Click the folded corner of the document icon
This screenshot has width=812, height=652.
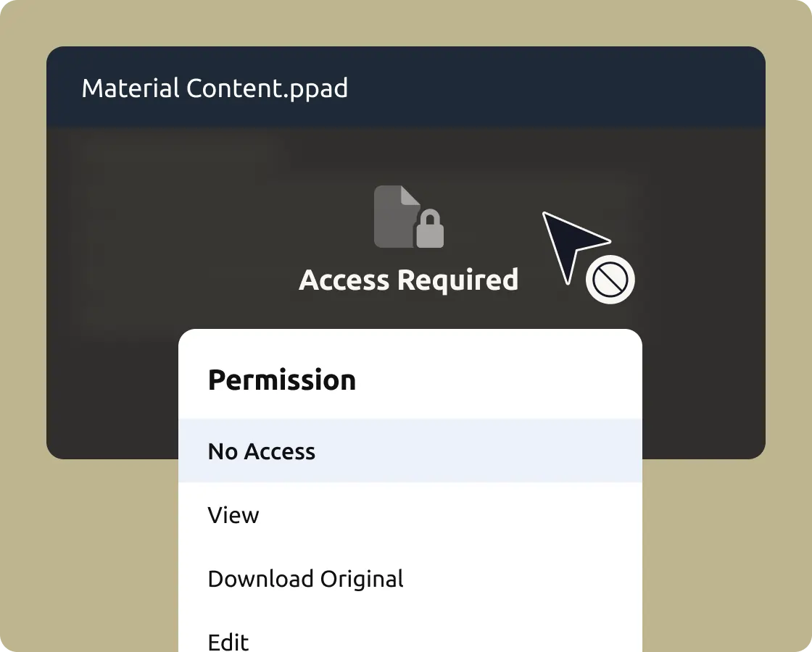[410, 196]
